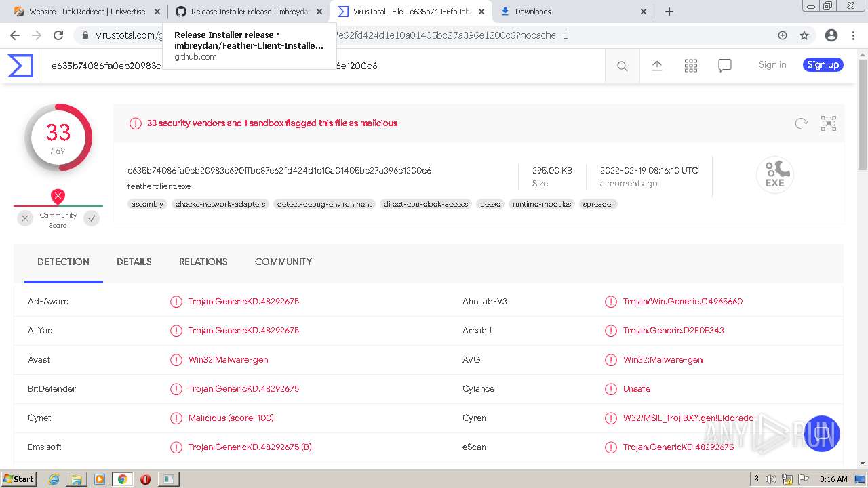Open the COMMUNITY tab
868x488 pixels.
pyautogui.click(x=283, y=262)
